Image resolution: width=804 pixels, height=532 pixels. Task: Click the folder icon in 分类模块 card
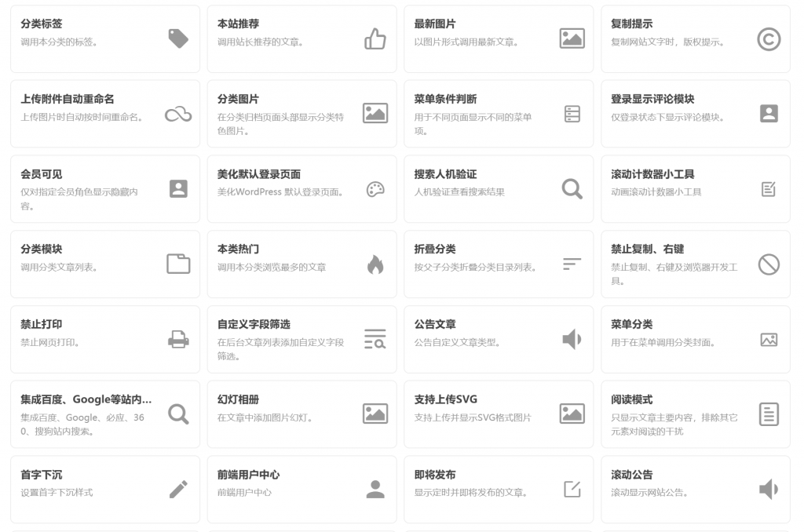[178, 264]
